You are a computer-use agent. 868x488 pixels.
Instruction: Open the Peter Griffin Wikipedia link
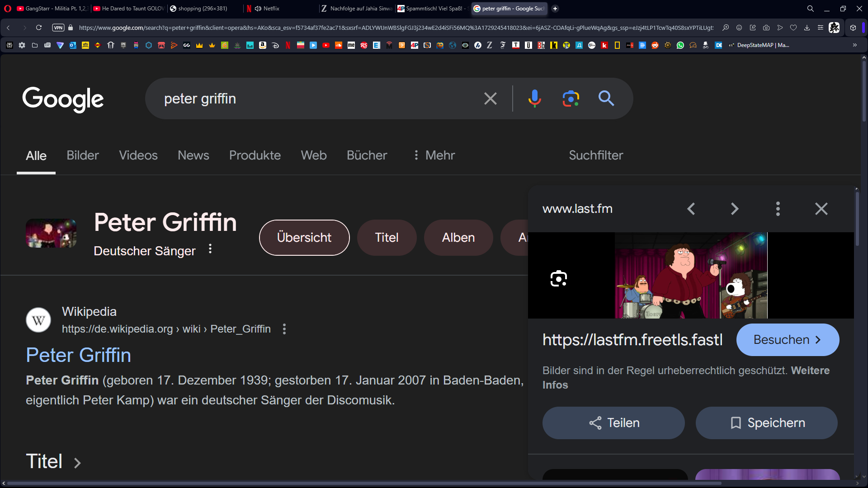tap(79, 355)
